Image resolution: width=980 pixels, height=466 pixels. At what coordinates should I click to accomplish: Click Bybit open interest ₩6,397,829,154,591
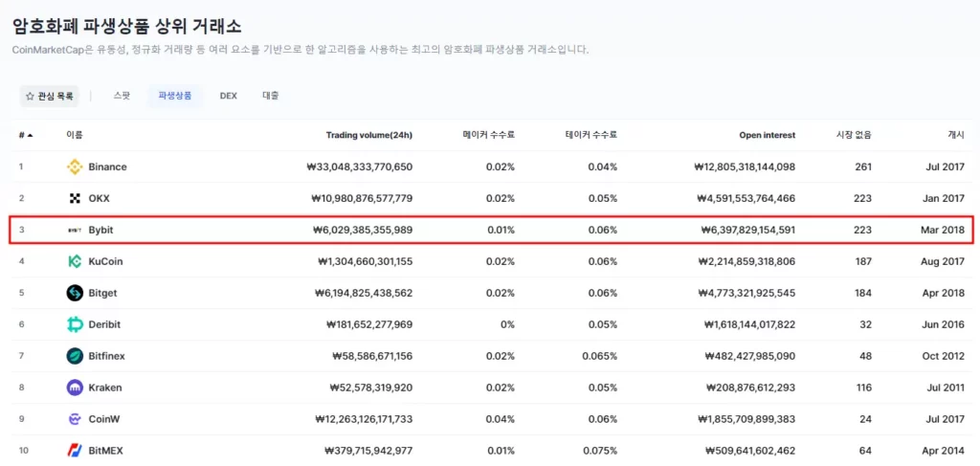click(x=747, y=230)
